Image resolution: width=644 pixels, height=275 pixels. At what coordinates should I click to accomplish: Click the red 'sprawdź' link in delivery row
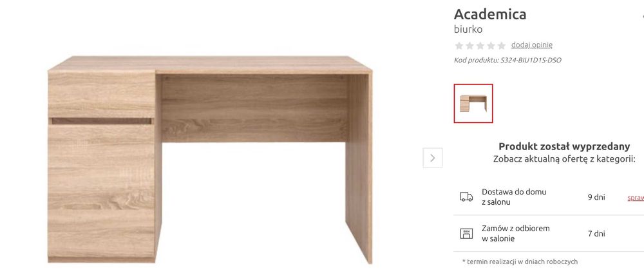tap(636, 198)
